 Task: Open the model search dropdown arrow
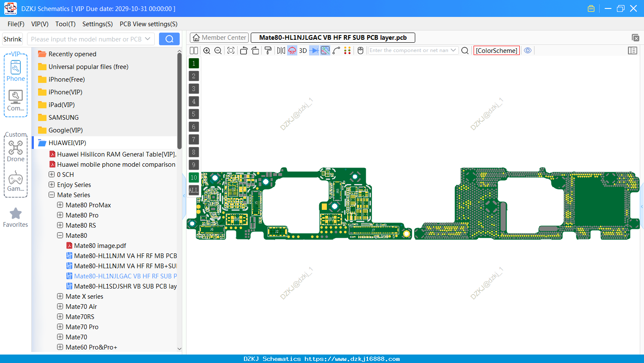tap(148, 39)
